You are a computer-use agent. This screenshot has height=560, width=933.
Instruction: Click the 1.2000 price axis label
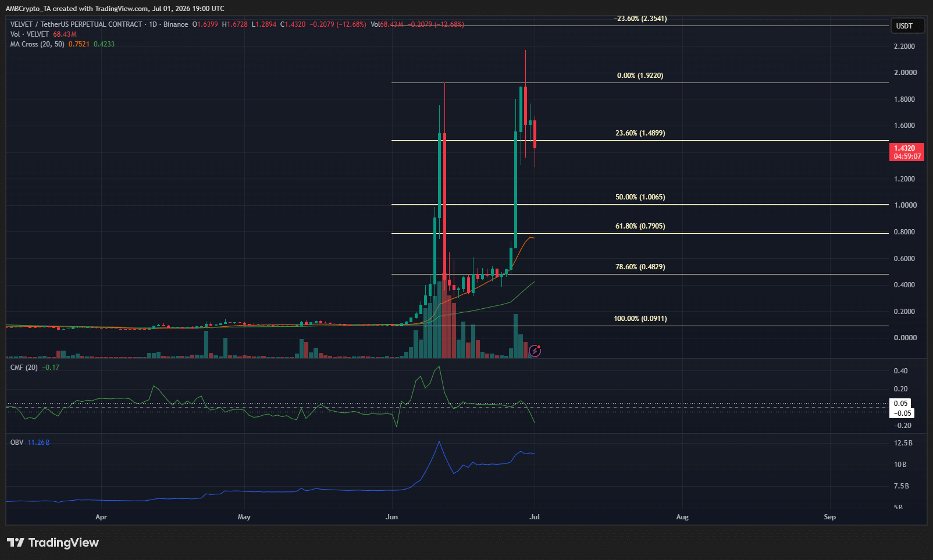tap(904, 179)
